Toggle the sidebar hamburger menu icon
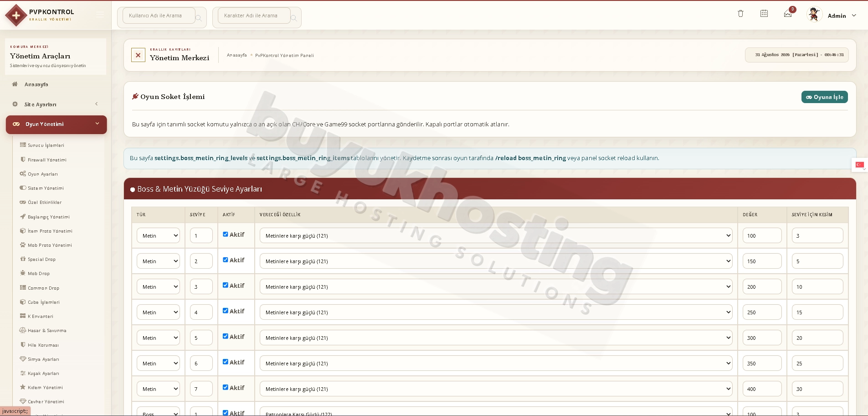This screenshot has height=416, width=868. [x=100, y=15]
